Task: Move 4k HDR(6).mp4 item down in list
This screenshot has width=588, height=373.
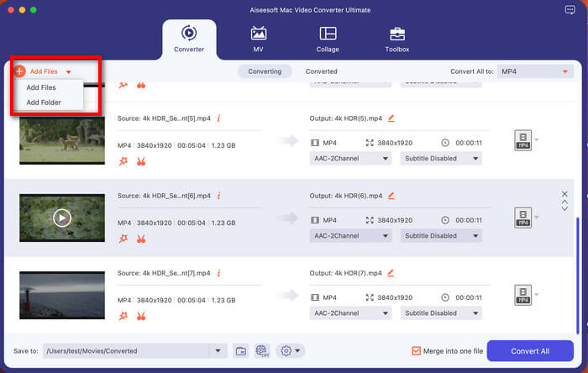Action: click(x=564, y=209)
